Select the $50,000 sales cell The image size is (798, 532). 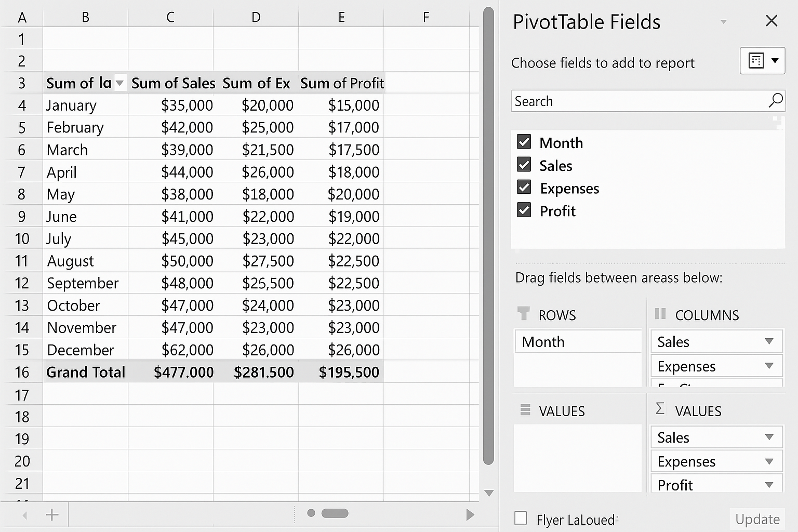pos(171,261)
